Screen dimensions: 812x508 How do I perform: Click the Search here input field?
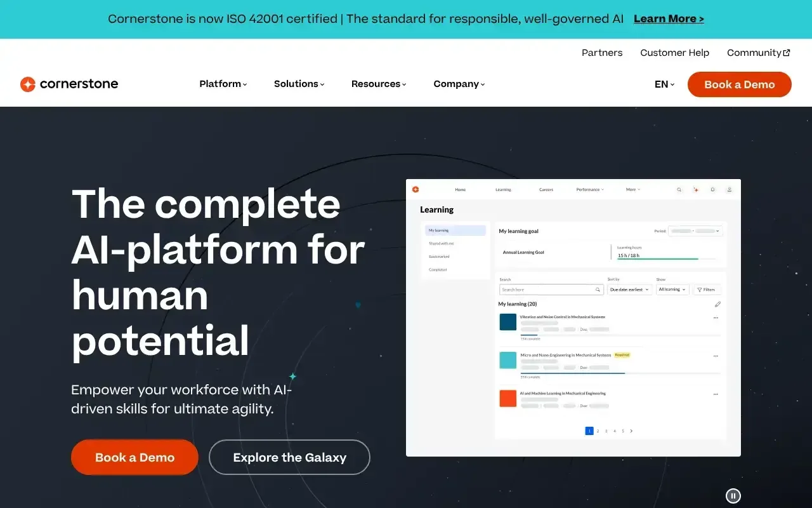(547, 290)
